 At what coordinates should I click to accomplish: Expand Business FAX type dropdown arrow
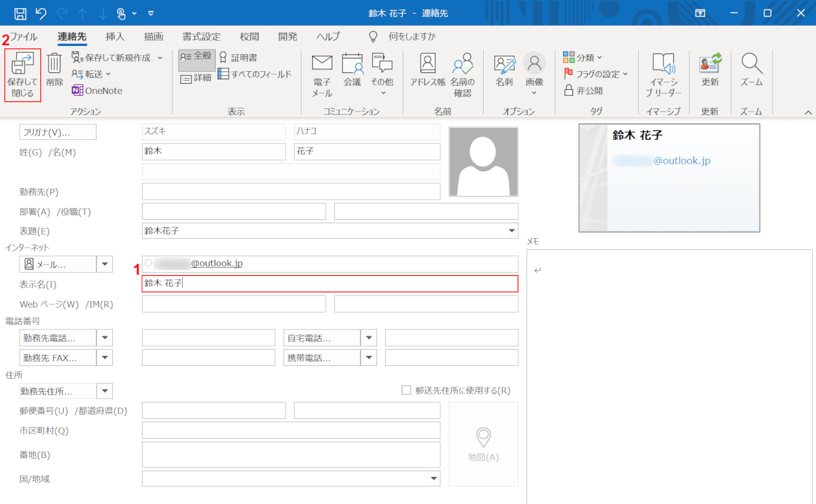pos(105,358)
